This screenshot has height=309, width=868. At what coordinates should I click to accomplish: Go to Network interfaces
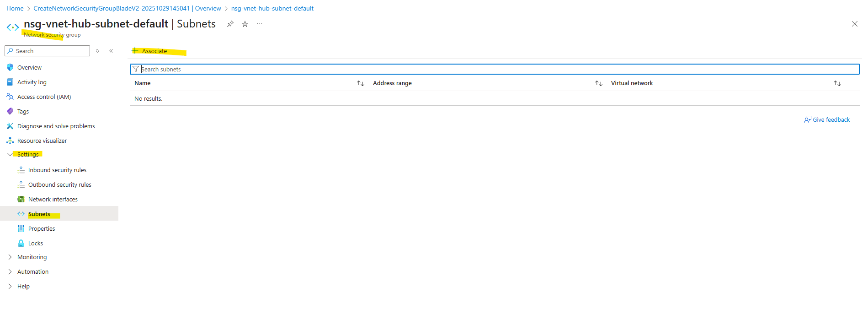pyautogui.click(x=53, y=199)
